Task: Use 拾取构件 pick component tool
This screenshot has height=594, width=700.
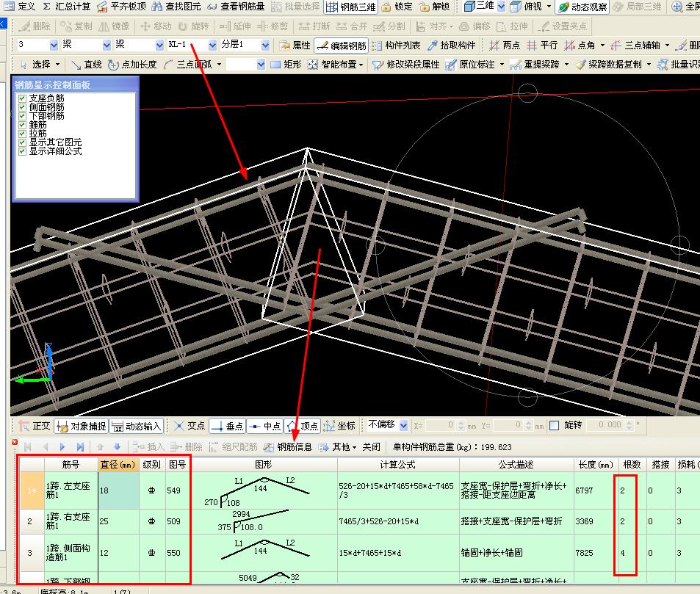Action: (x=451, y=45)
